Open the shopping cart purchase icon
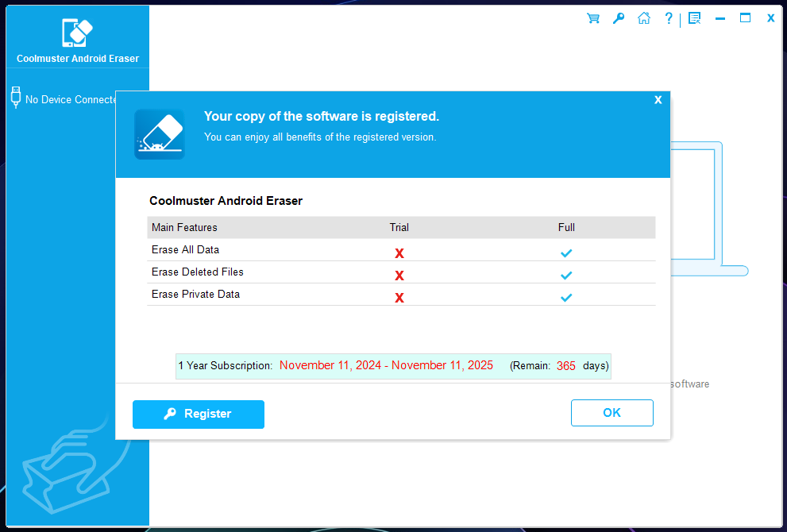The image size is (787, 532). [592, 18]
